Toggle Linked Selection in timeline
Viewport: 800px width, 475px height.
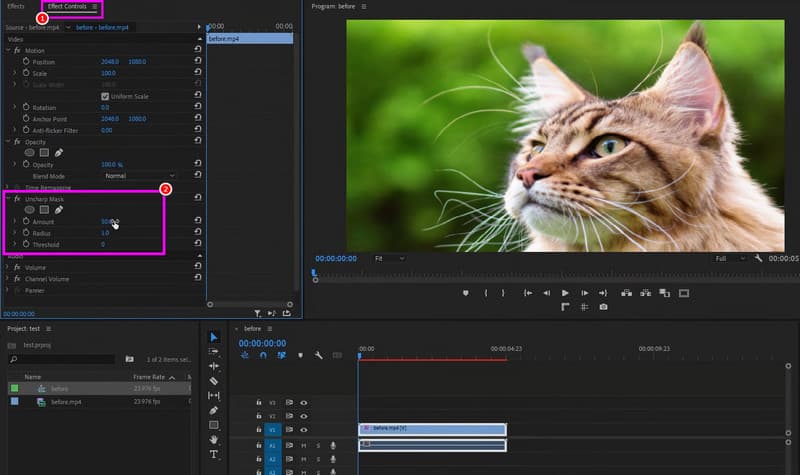[x=282, y=355]
